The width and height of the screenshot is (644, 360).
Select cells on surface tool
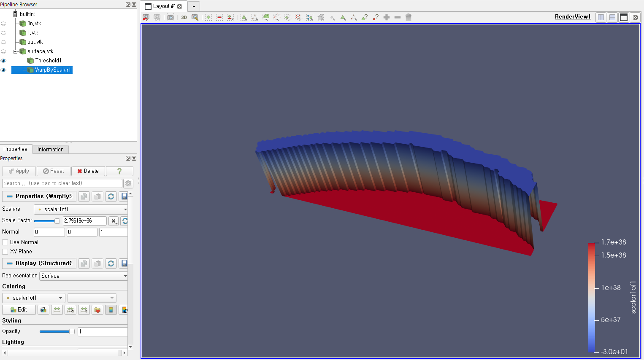click(244, 17)
